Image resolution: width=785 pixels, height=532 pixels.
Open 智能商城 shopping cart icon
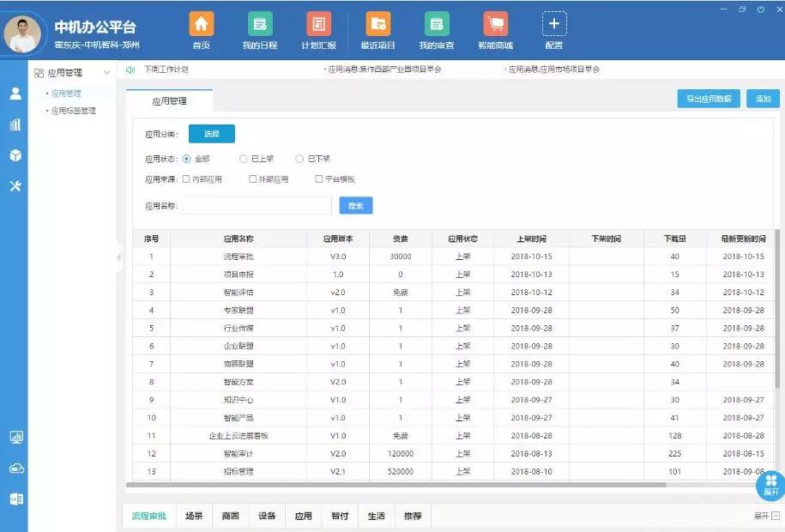pos(496,23)
